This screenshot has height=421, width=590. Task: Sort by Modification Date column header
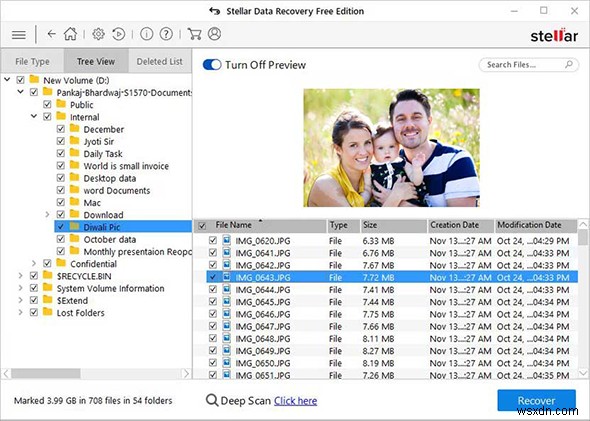click(x=536, y=225)
